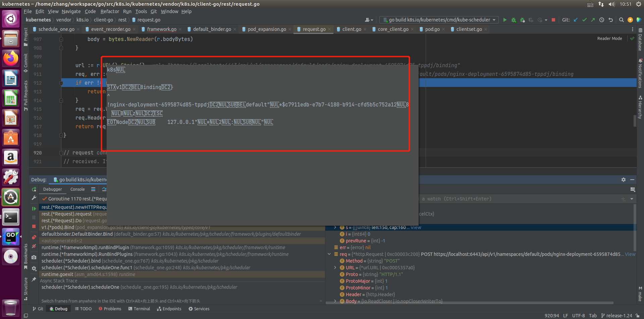Viewport: 644px width, 319px height.
Task: Open debugger layout settings icon
Action: coord(633,189)
